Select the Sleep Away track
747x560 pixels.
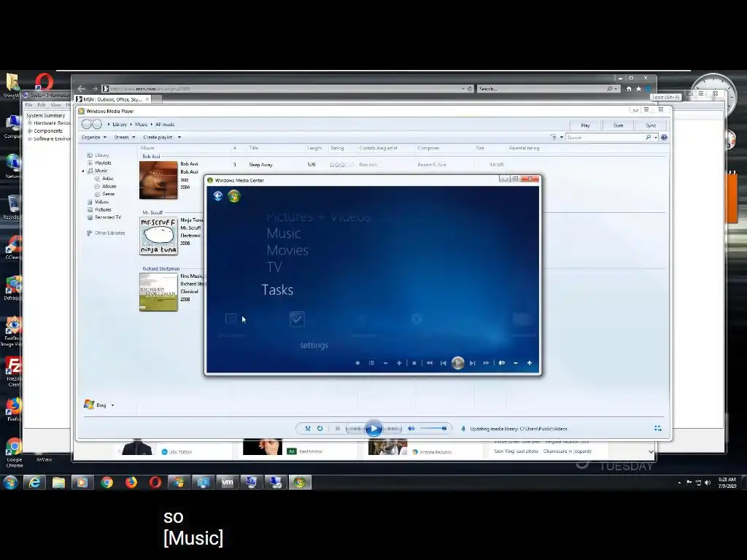[260, 165]
